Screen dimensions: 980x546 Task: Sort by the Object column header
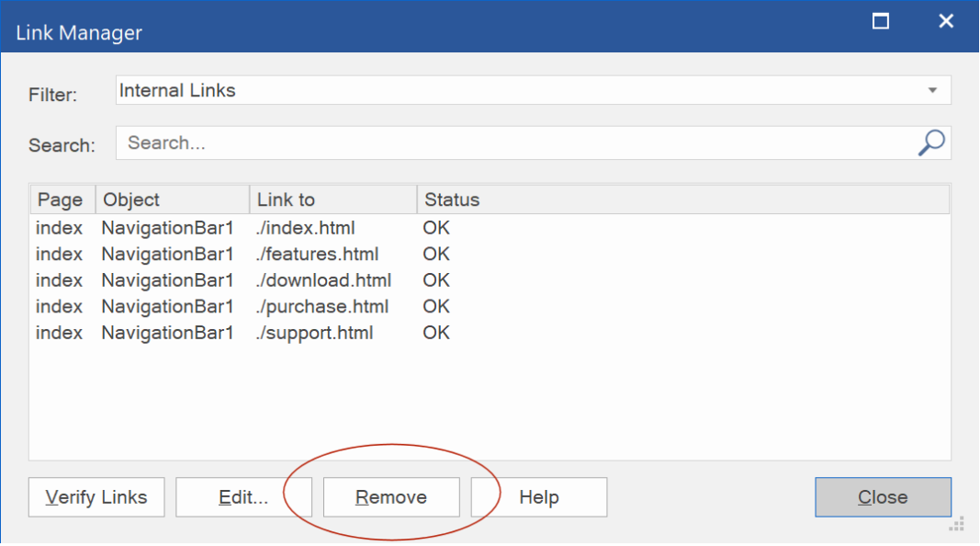tap(173, 199)
